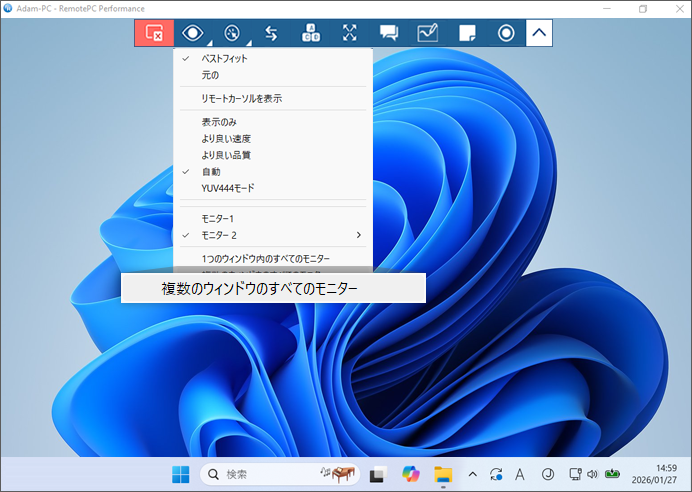
Task: Choose the 元の size option
Action: click(x=273, y=75)
